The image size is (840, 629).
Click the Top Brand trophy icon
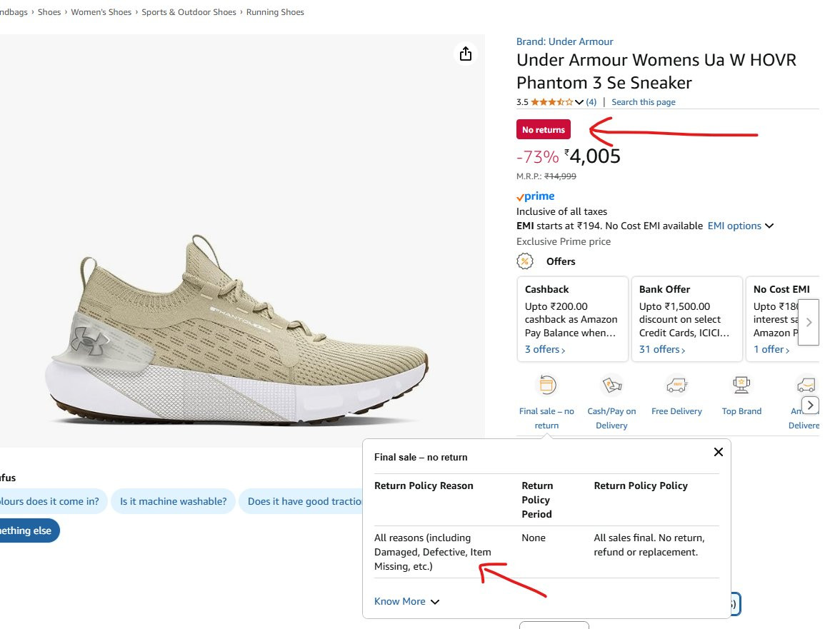(x=741, y=385)
